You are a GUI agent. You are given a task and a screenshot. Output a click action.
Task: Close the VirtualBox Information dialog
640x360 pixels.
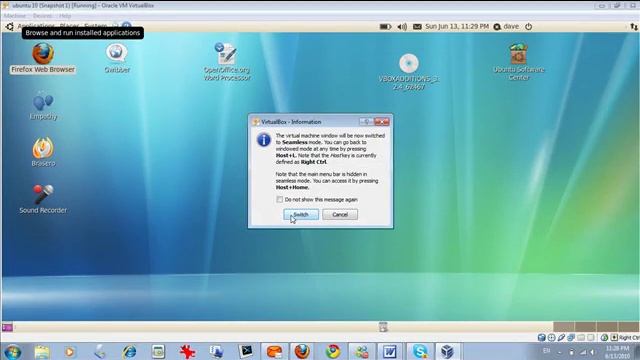point(382,122)
